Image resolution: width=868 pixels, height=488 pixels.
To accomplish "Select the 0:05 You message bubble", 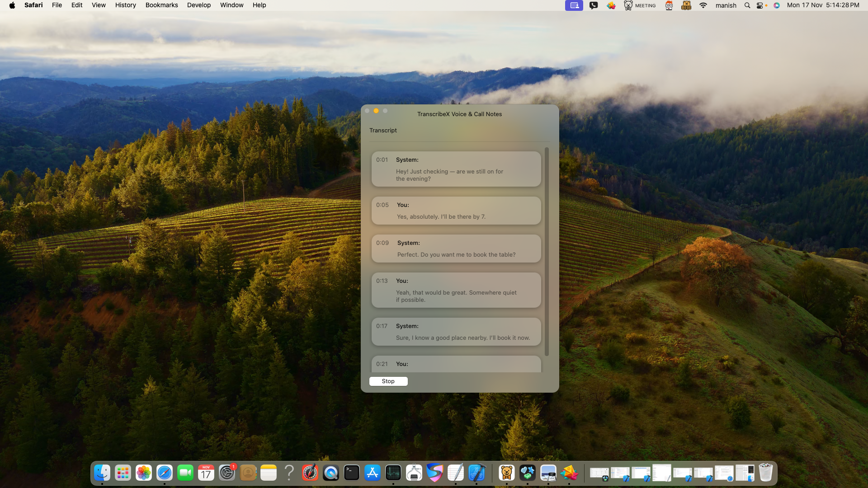I will (x=456, y=211).
